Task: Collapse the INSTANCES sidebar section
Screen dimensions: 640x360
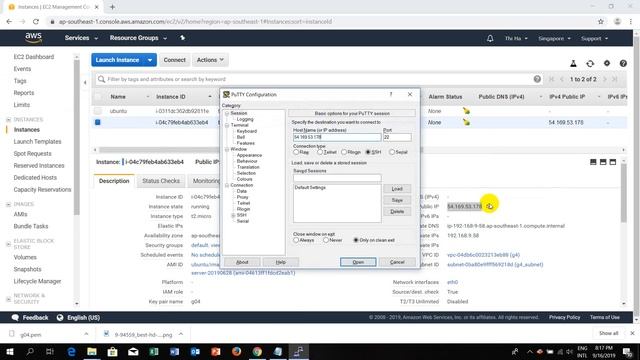Action: tap(9, 120)
